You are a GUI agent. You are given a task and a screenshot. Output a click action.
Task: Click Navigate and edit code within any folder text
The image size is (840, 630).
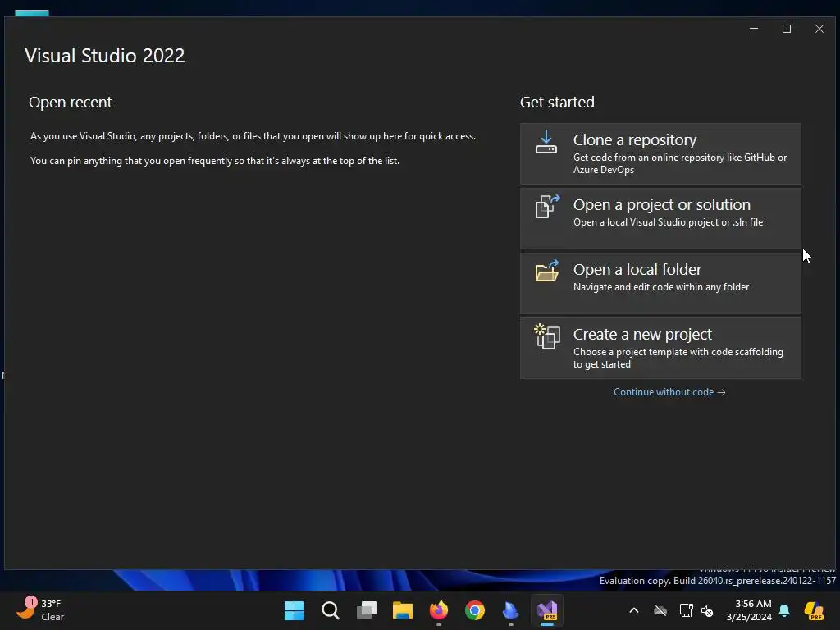(x=661, y=287)
